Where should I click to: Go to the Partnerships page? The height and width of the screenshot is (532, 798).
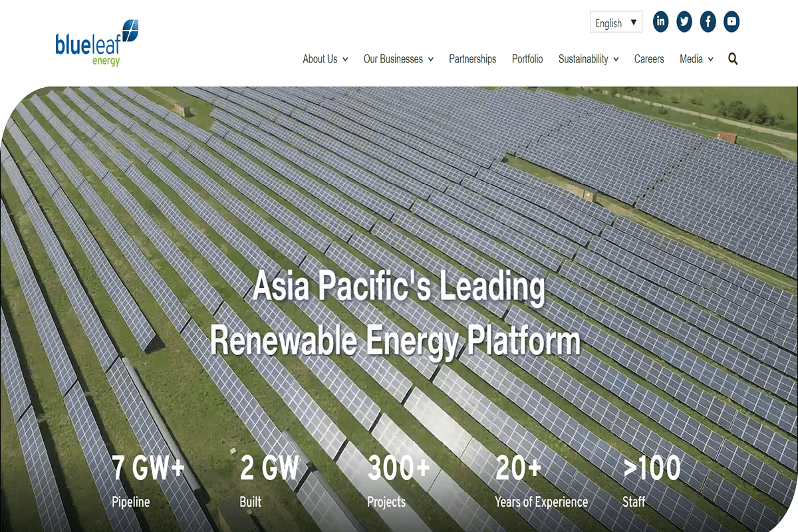click(472, 59)
